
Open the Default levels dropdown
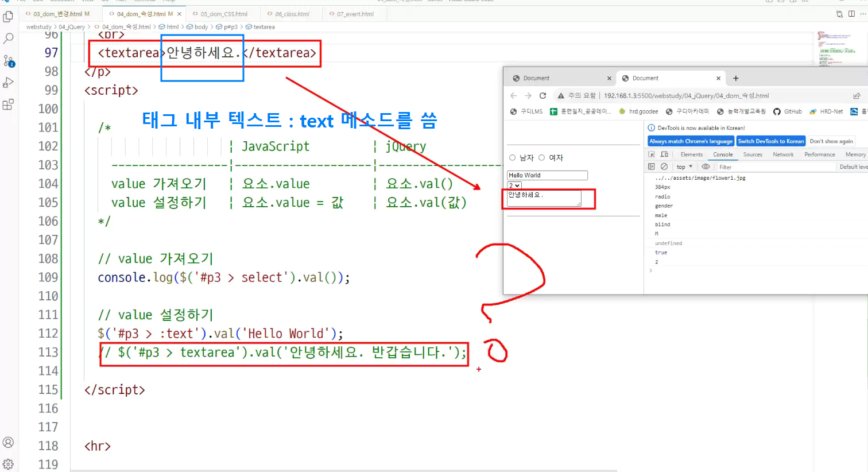coord(854,167)
